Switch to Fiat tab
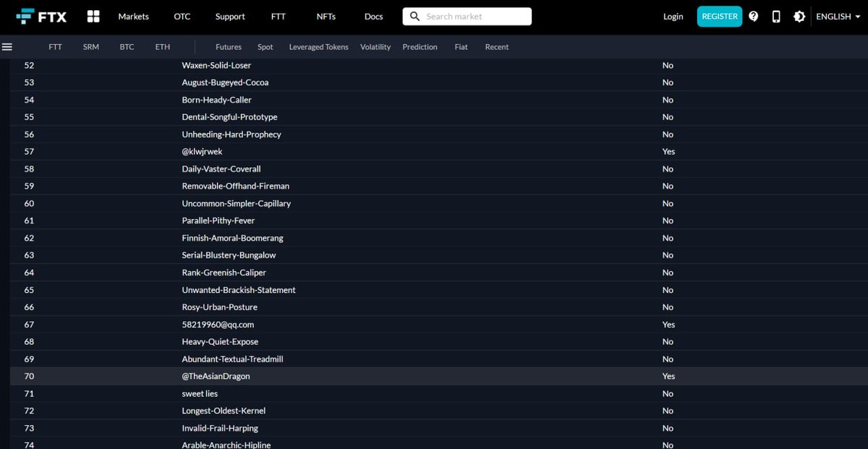 (461, 47)
